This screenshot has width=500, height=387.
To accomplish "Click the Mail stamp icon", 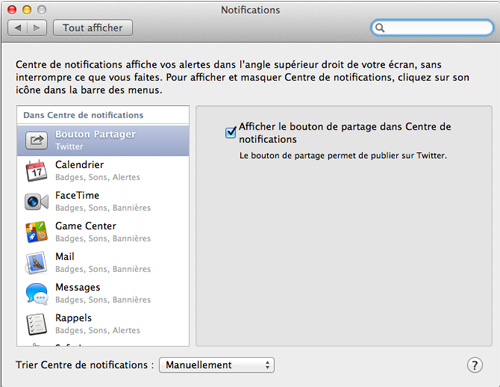I will coord(36,263).
